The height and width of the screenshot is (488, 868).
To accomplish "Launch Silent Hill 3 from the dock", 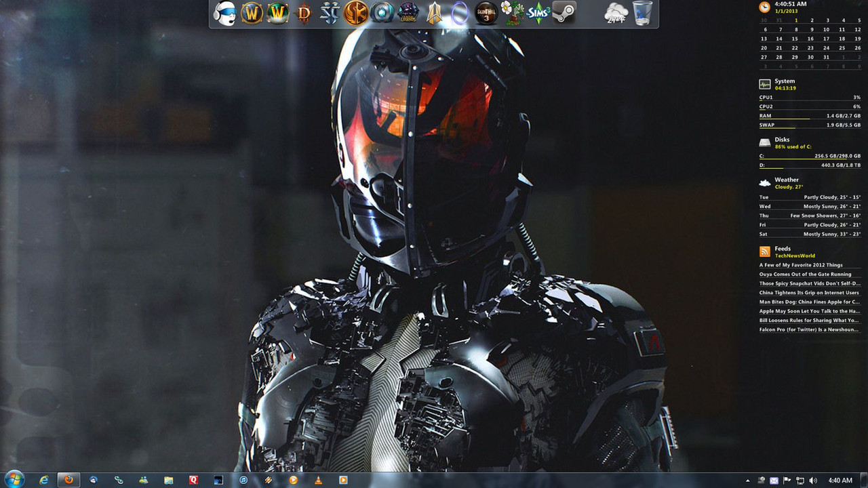I will [x=486, y=13].
